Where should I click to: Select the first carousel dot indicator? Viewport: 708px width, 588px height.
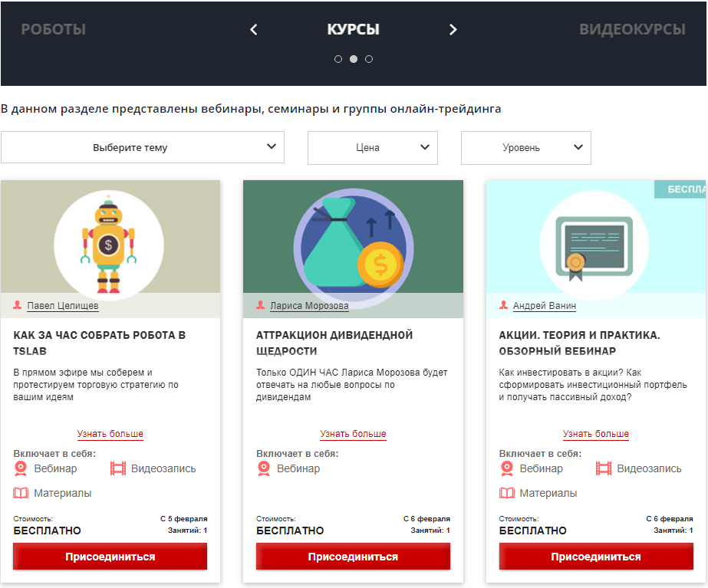(338, 58)
